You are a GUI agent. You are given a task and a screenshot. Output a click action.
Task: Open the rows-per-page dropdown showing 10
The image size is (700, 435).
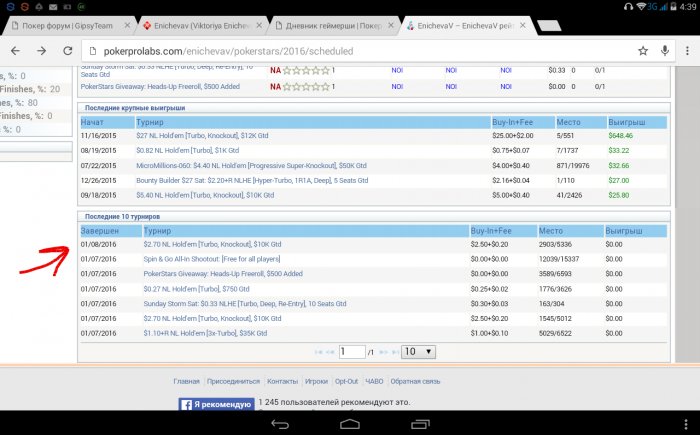417,351
